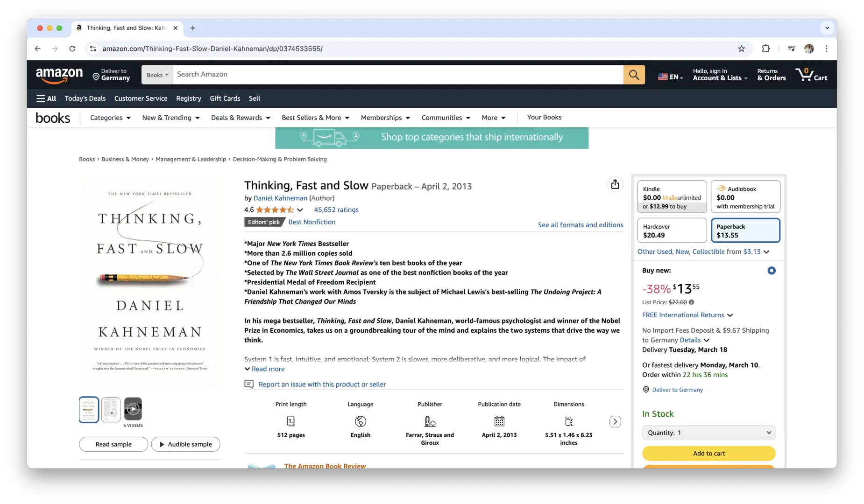This screenshot has width=864, height=504.
Task: Open the Best Nonfiction link
Action: pyautogui.click(x=312, y=222)
